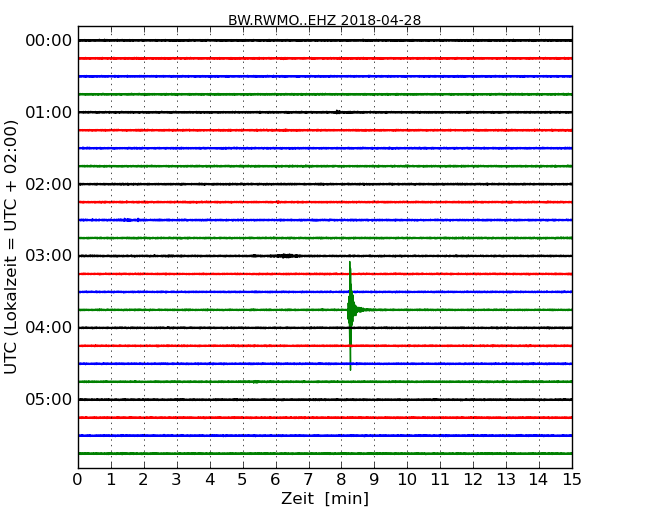Click the x-axis tick label 12
The width and height of the screenshot is (650, 520).
tap(473, 480)
